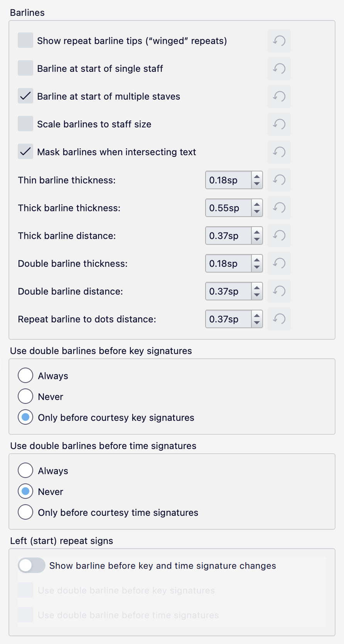Screen dimensions: 344x644
Task: Increase double barline thickness with up arrow
Action: pyautogui.click(x=257, y=261)
